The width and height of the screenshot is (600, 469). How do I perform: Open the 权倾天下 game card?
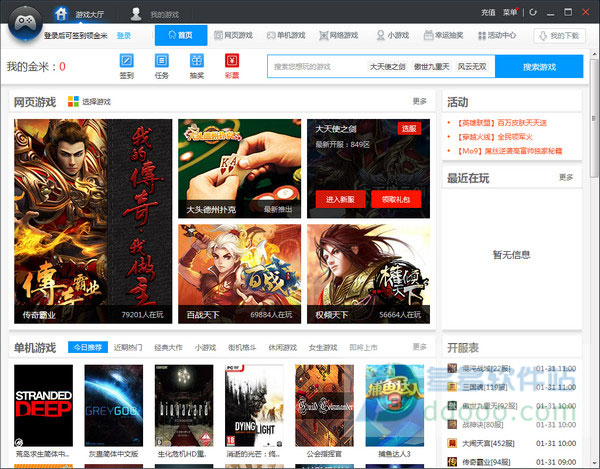click(x=368, y=274)
